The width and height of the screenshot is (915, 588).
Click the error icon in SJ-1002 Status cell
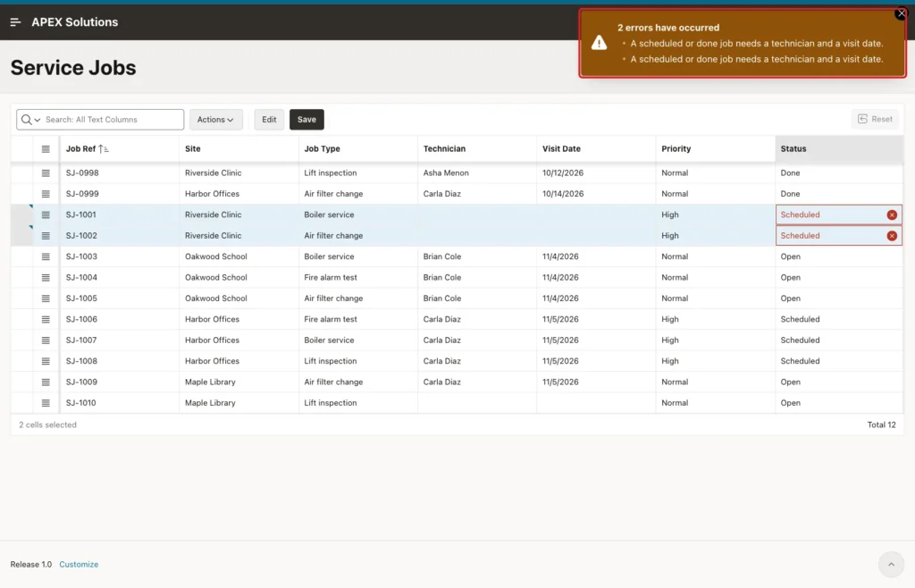pyautogui.click(x=892, y=236)
